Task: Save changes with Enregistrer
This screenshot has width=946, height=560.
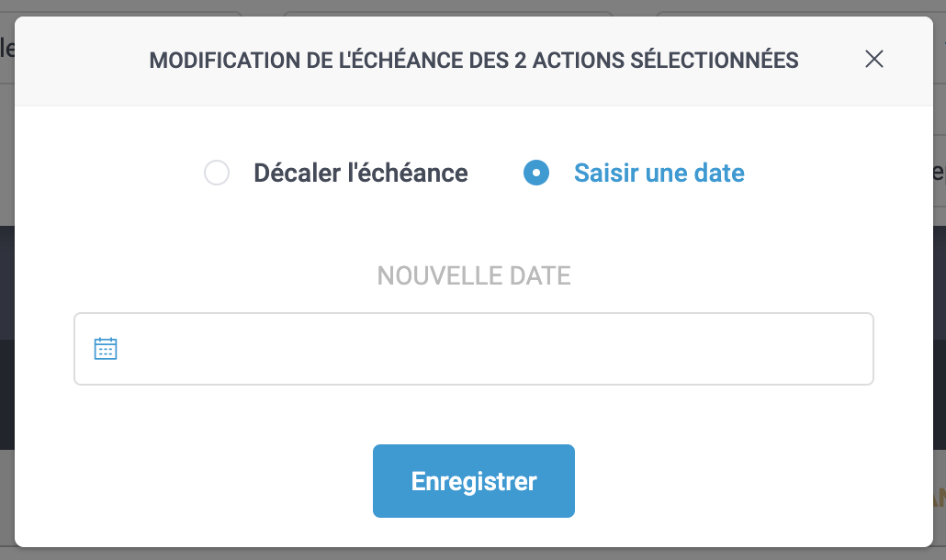Action: coord(473,480)
